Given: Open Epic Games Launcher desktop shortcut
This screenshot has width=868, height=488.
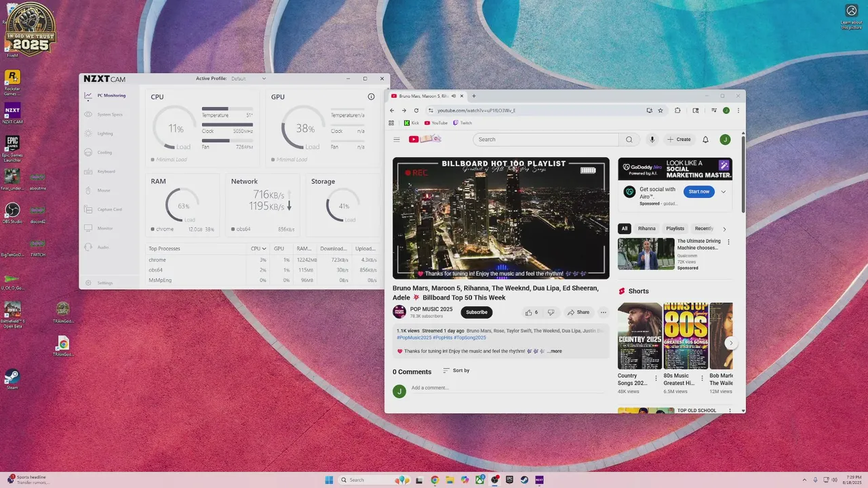Looking at the screenshot, I should coord(12,149).
